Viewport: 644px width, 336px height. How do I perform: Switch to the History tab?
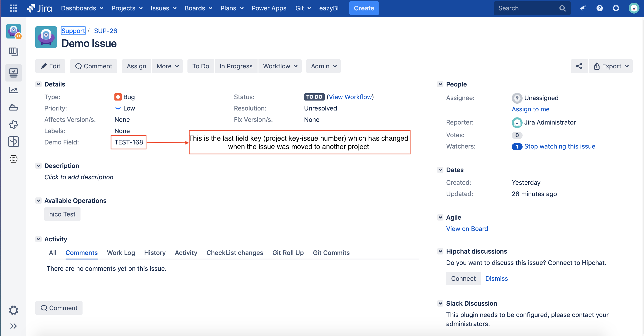pos(155,253)
